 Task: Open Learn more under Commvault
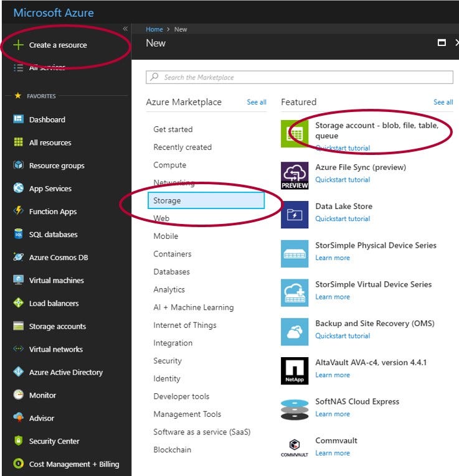(x=333, y=453)
